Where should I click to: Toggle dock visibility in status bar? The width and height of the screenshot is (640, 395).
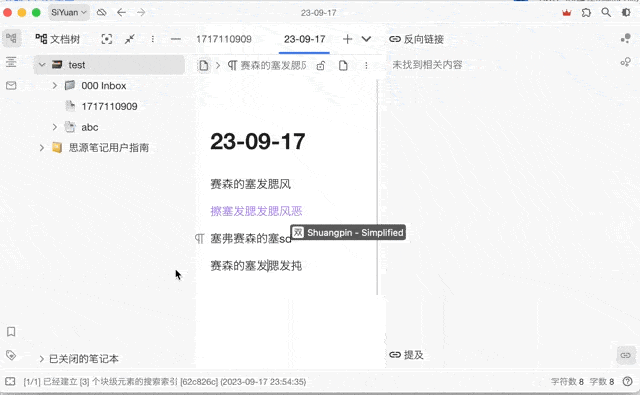(11, 382)
